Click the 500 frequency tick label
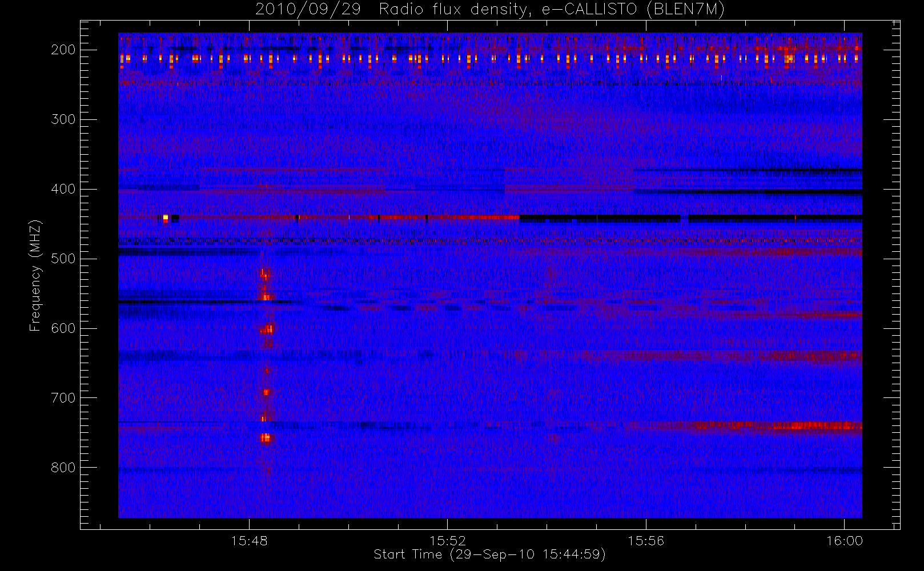Image resolution: width=924 pixels, height=571 pixels. click(x=63, y=259)
